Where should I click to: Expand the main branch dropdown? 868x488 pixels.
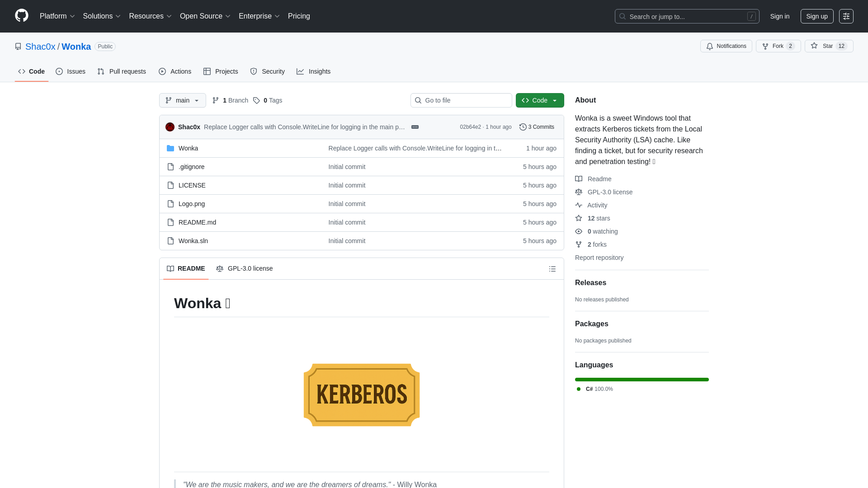(x=182, y=100)
